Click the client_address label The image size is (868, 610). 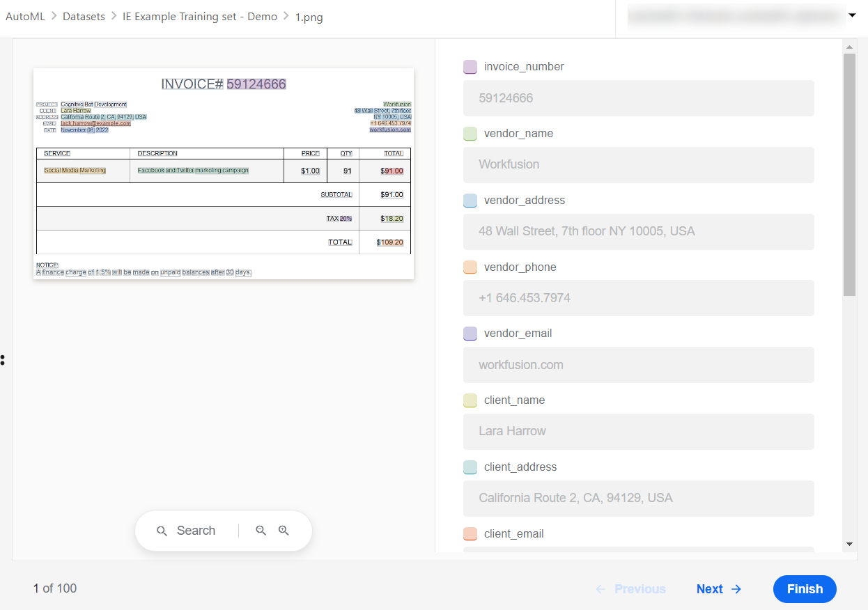click(520, 467)
